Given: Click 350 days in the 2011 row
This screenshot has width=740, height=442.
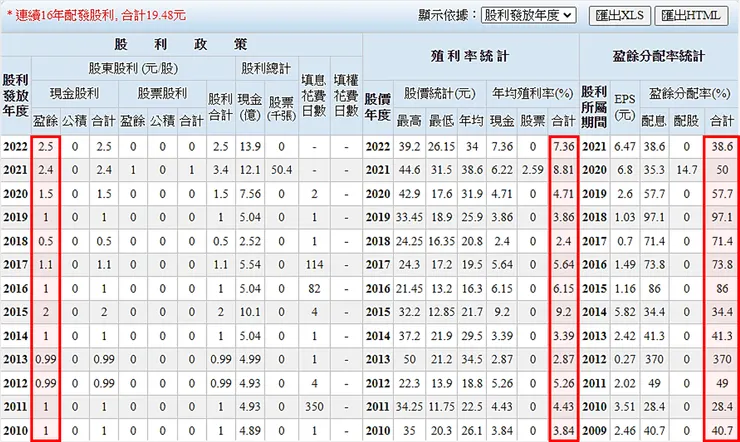Looking at the screenshot, I should point(314,407).
